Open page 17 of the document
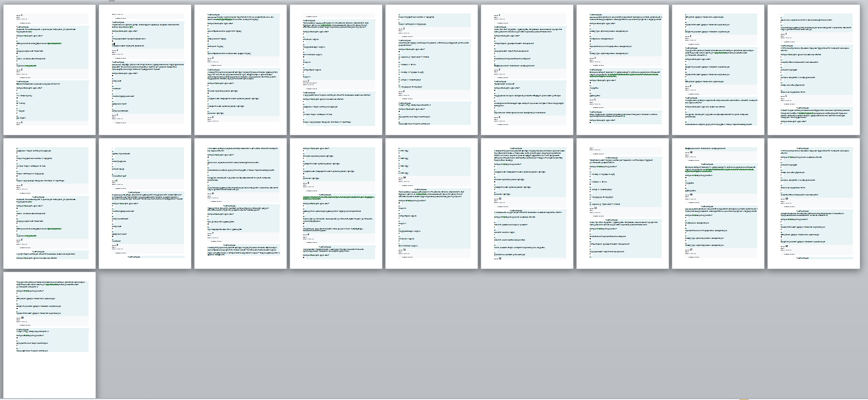868x400 pixels. [718, 204]
